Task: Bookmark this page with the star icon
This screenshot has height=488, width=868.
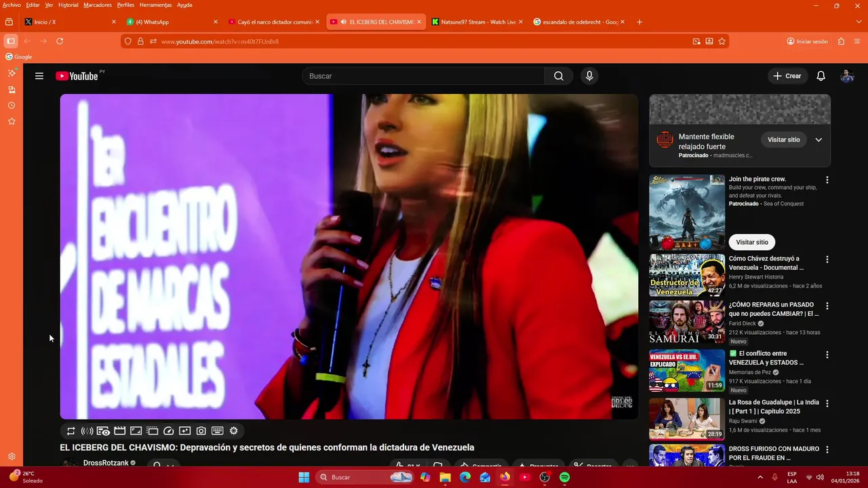Action: coord(722,41)
